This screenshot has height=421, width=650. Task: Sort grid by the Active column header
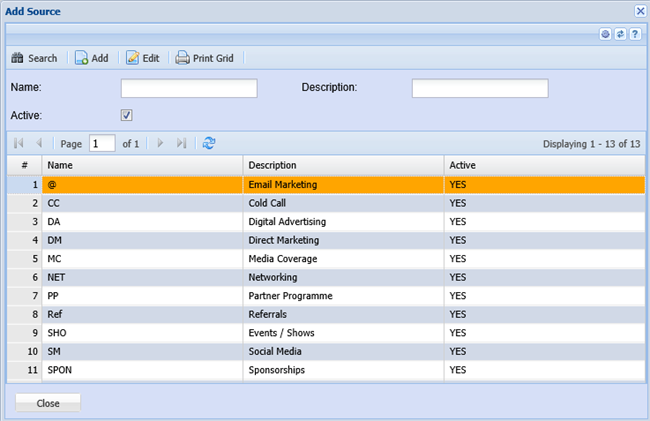pos(543,165)
